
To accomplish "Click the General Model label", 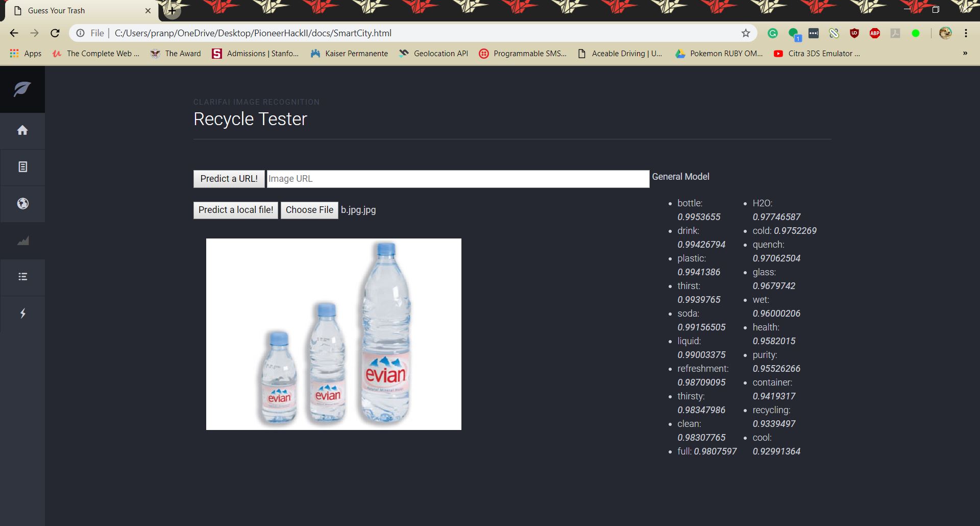I will pos(680,177).
